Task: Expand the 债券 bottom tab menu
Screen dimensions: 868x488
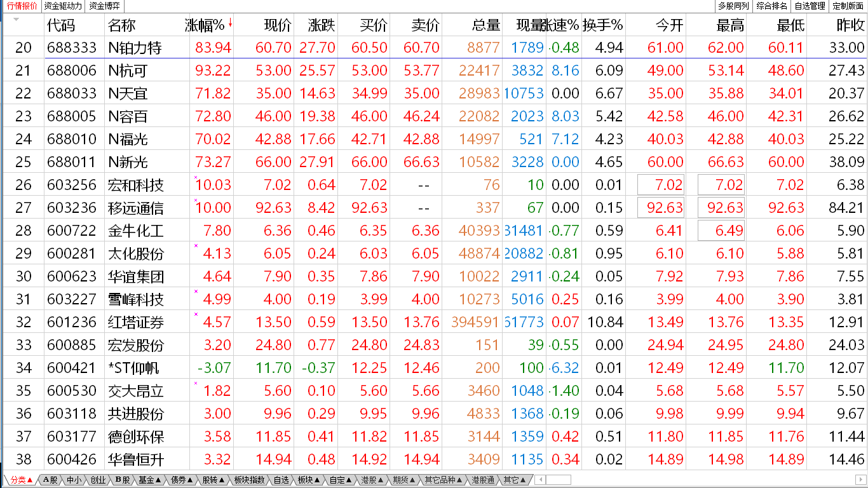Action: click(x=182, y=480)
